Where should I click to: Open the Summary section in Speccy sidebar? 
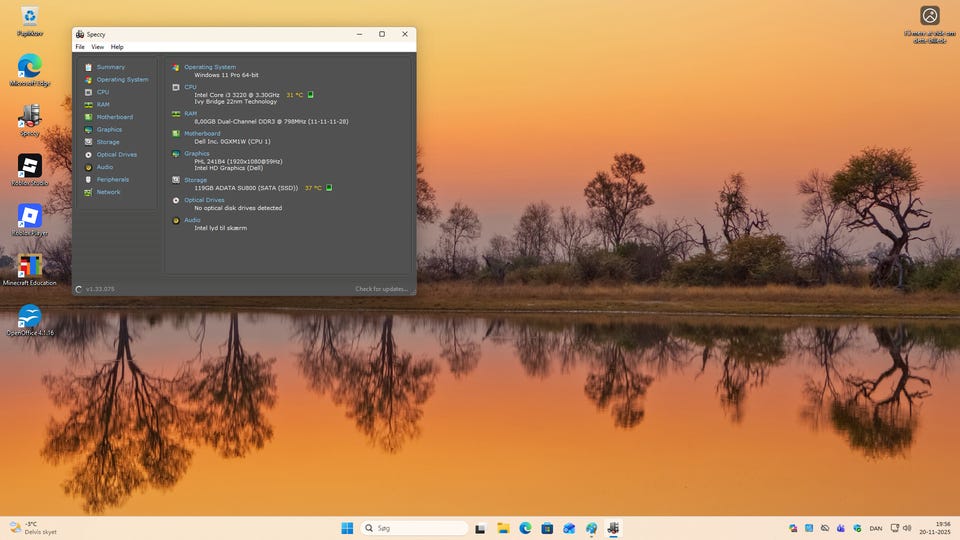pos(110,67)
